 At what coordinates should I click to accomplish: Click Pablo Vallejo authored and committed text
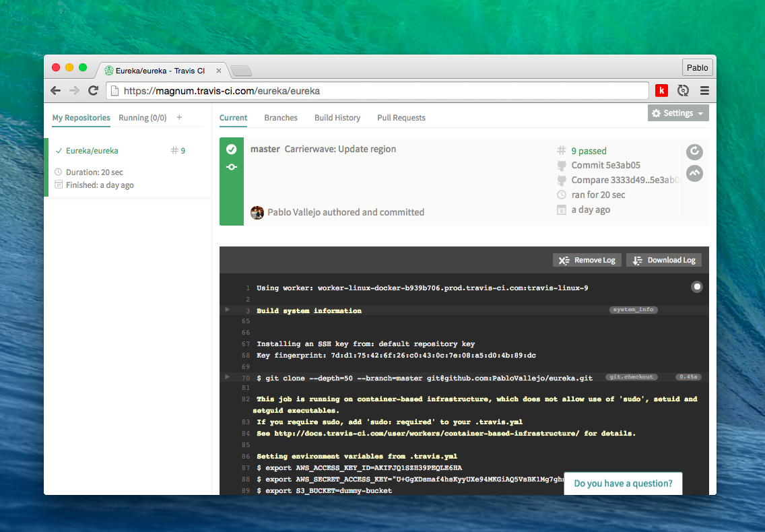[x=346, y=212]
